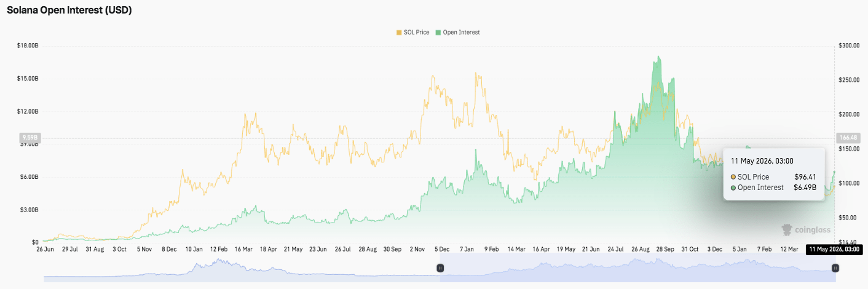Click the 12 Feb date label
Viewport: 868px width, 289px height.
[219, 249]
